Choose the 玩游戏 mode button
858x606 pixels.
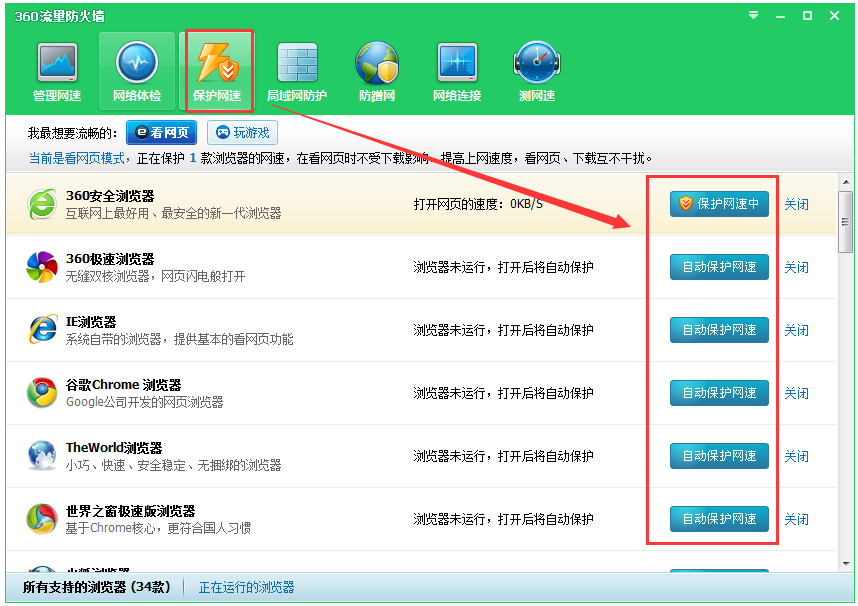coord(242,132)
